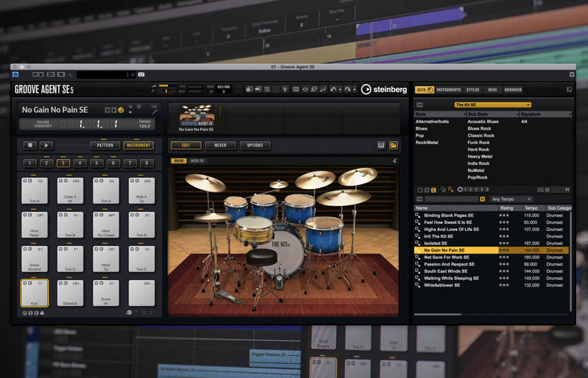Click the lightning bolt toolbar icon
This screenshot has width=588, height=378.
point(285,89)
